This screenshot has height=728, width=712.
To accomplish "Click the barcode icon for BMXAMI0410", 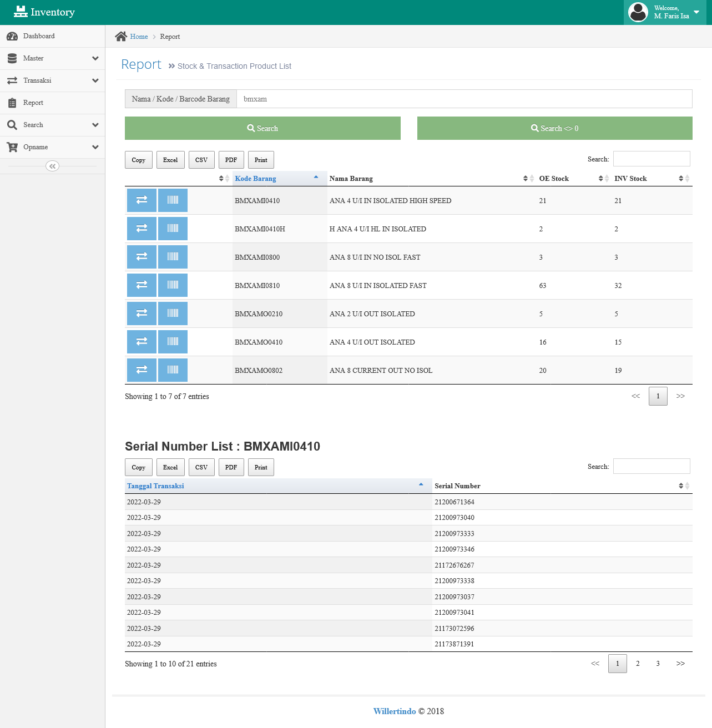I will click(173, 200).
